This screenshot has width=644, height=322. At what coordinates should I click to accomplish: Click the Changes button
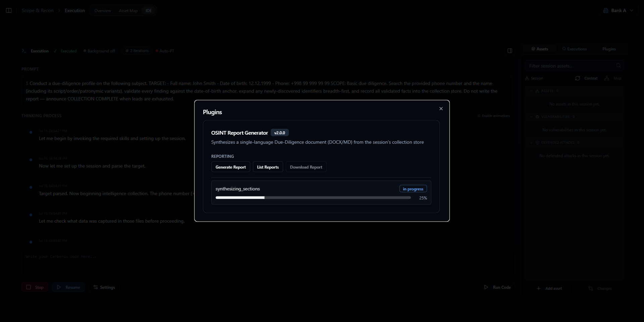tap(600, 288)
